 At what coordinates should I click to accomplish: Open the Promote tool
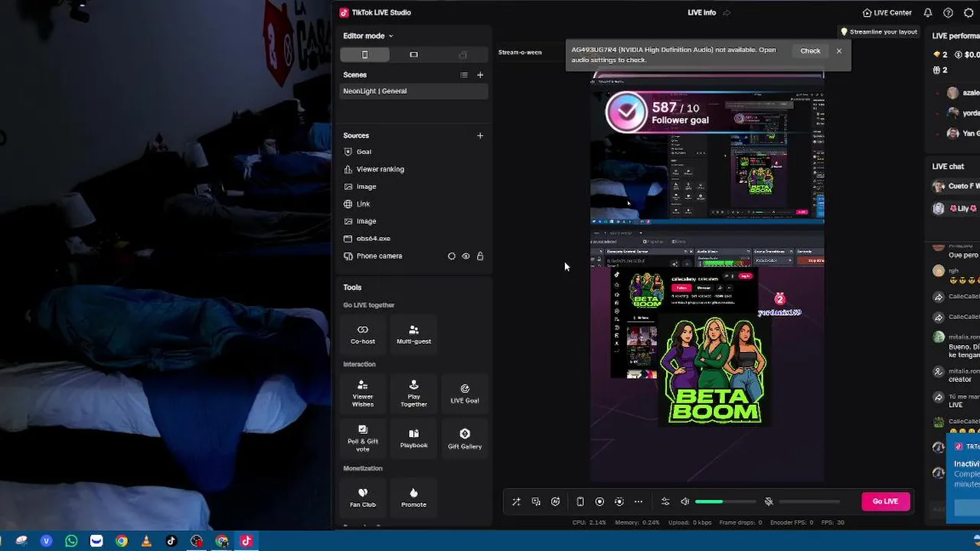coord(413,497)
